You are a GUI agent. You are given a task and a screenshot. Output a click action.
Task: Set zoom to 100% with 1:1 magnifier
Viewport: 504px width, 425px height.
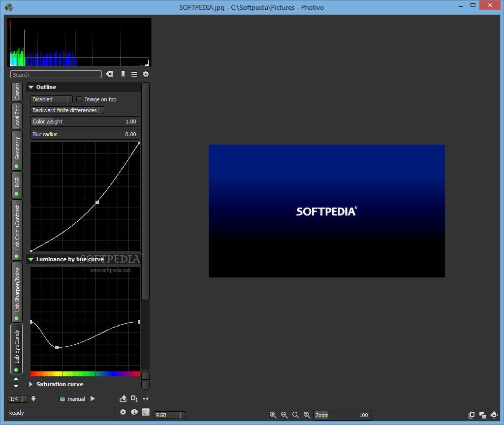point(307,415)
